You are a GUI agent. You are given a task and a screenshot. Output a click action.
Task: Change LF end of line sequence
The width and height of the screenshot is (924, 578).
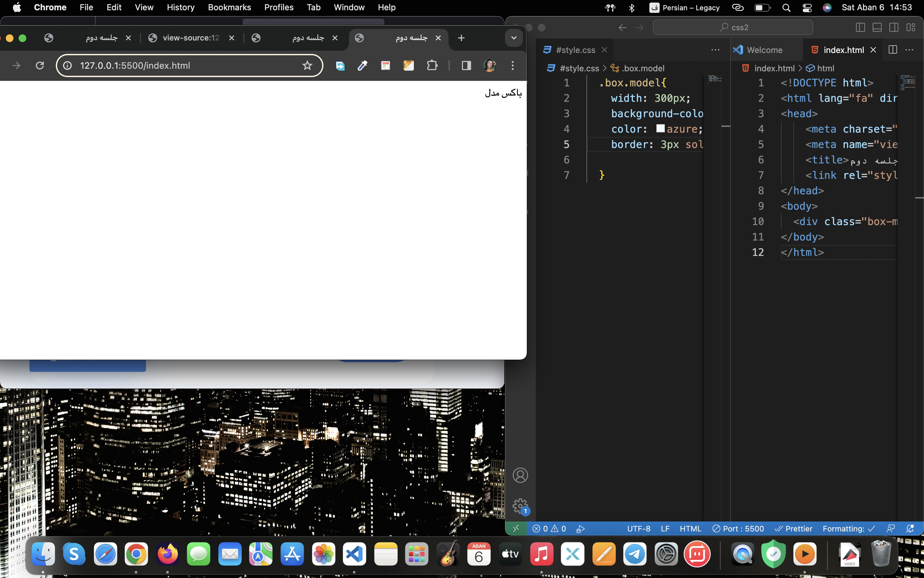click(x=665, y=529)
